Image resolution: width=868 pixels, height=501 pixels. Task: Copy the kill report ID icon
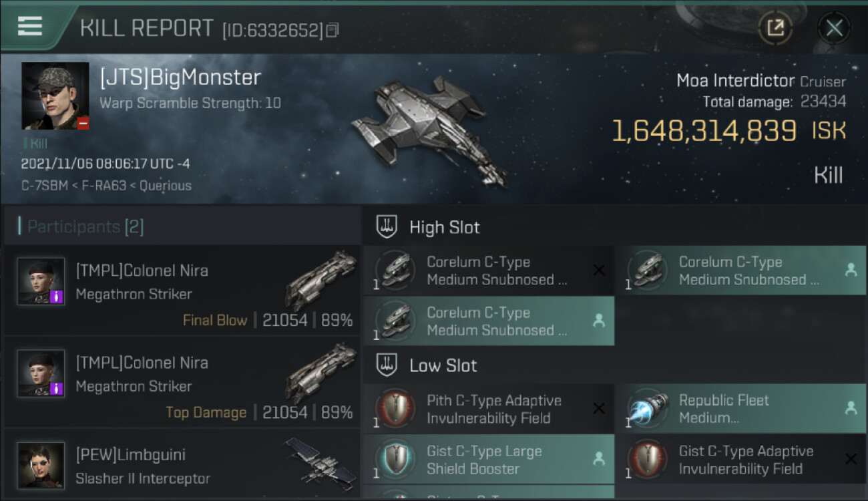point(333,30)
